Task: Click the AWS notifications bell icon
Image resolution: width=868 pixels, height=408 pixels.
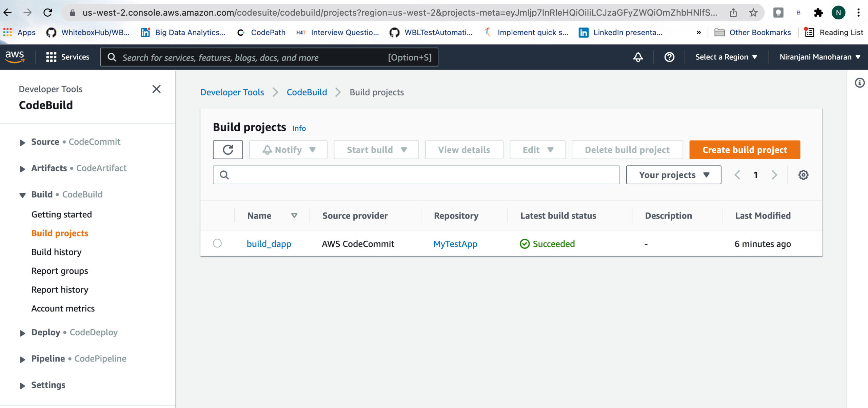Action: tap(638, 57)
